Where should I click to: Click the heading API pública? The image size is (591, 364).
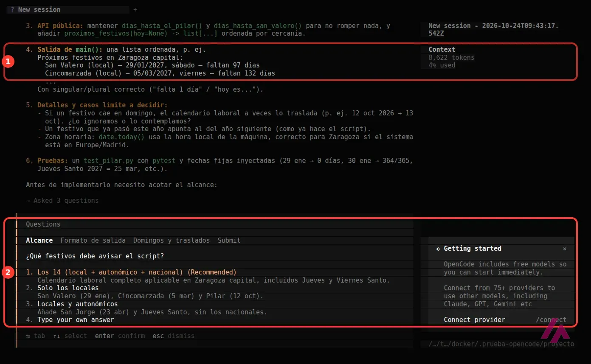(60, 25)
